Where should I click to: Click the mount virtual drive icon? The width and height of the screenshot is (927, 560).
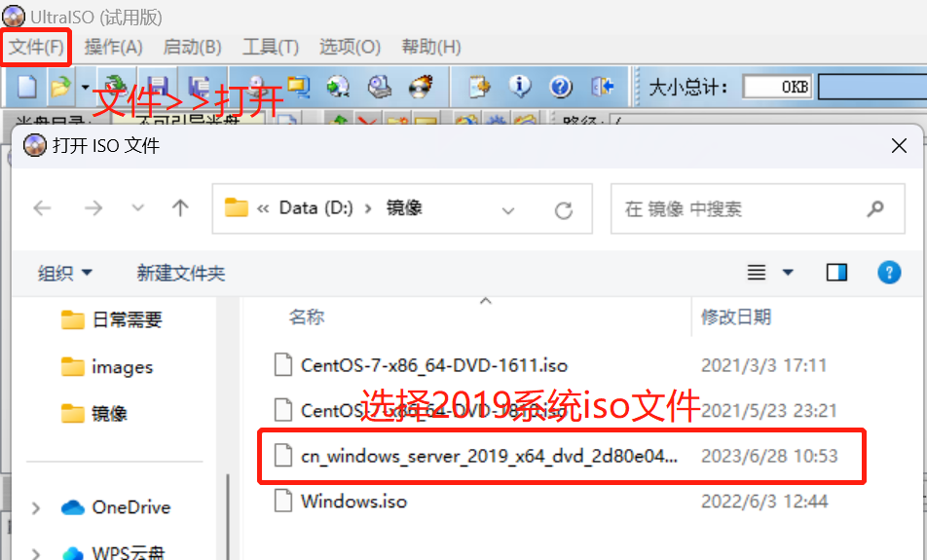point(379,87)
